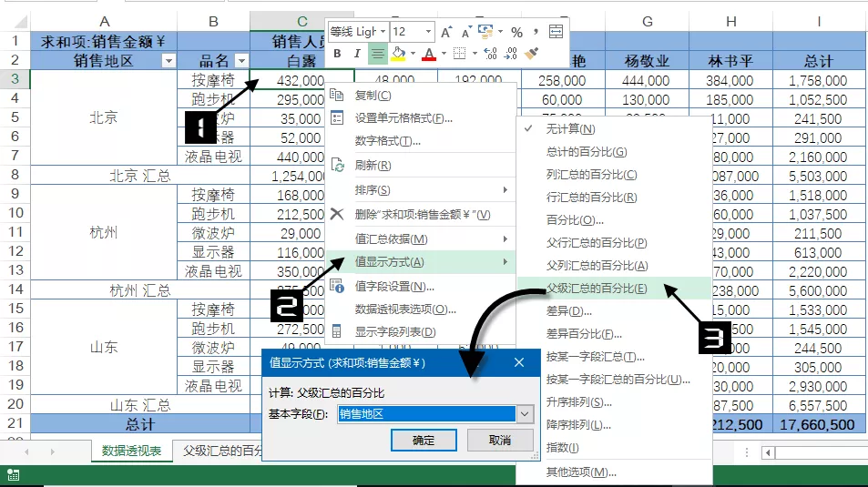The width and height of the screenshot is (868, 487).
Task: Select 按某一字段汇总 option
Action: pyautogui.click(x=614, y=357)
